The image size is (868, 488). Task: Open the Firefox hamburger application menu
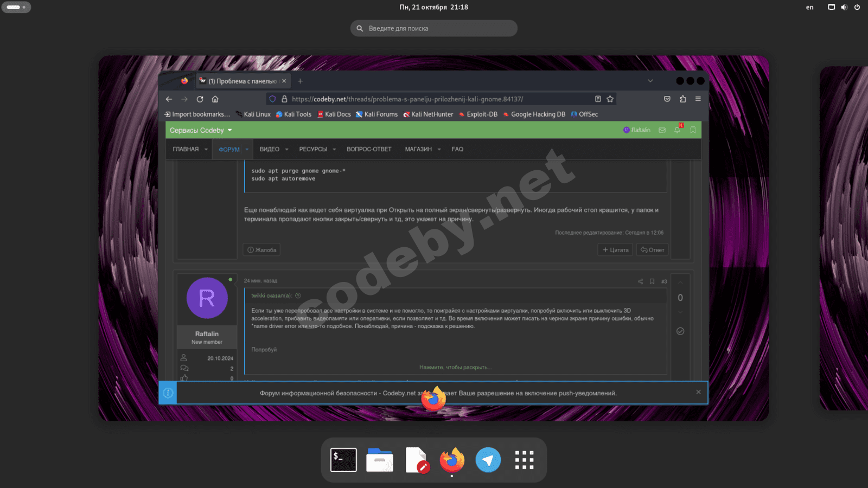pyautogui.click(x=698, y=99)
